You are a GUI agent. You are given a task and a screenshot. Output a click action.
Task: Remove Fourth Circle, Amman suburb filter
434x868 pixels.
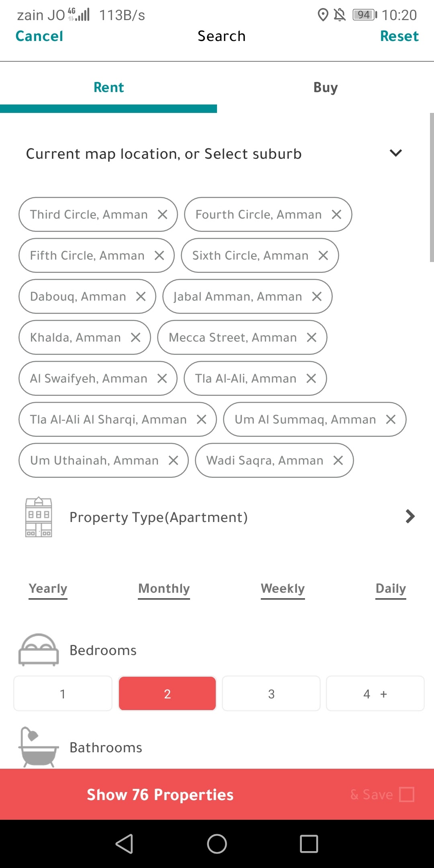pos(336,215)
